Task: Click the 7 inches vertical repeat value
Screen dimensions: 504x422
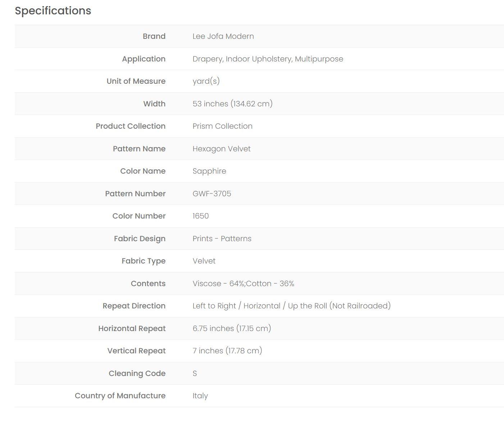Action: [227, 351]
